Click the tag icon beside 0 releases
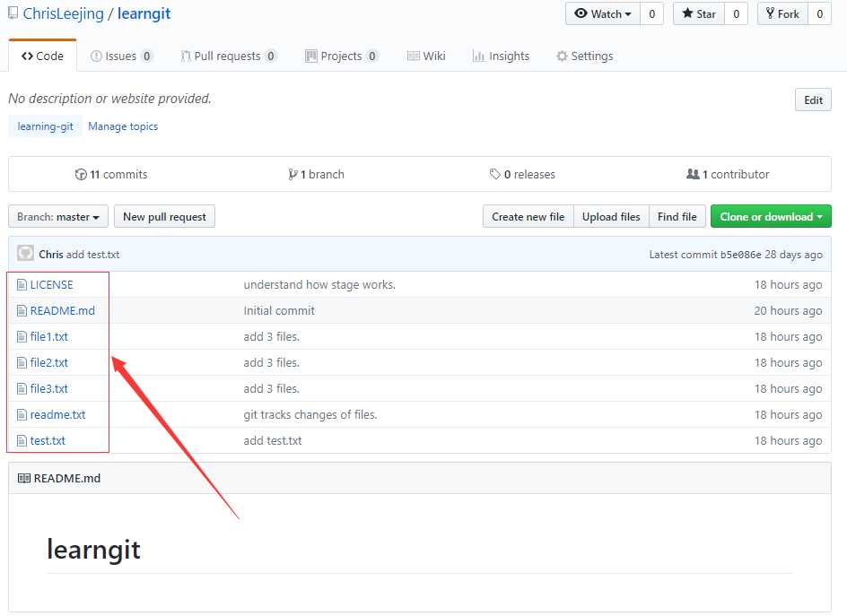 (x=494, y=175)
